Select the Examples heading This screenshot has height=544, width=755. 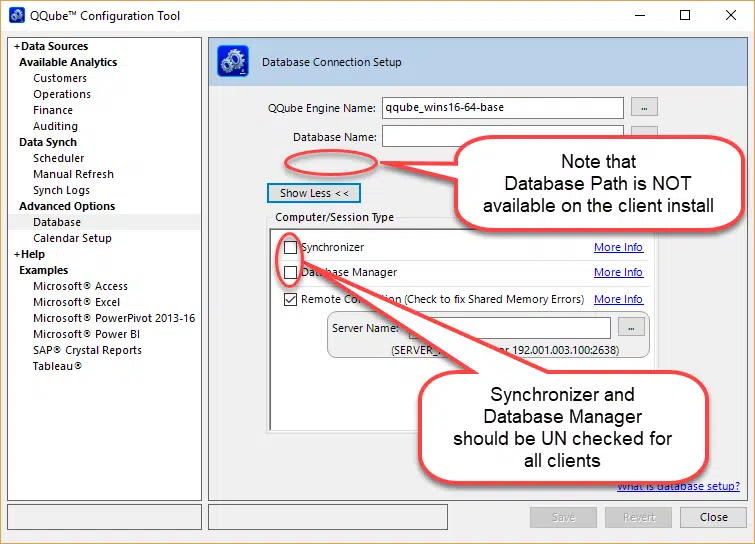(x=43, y=270)
